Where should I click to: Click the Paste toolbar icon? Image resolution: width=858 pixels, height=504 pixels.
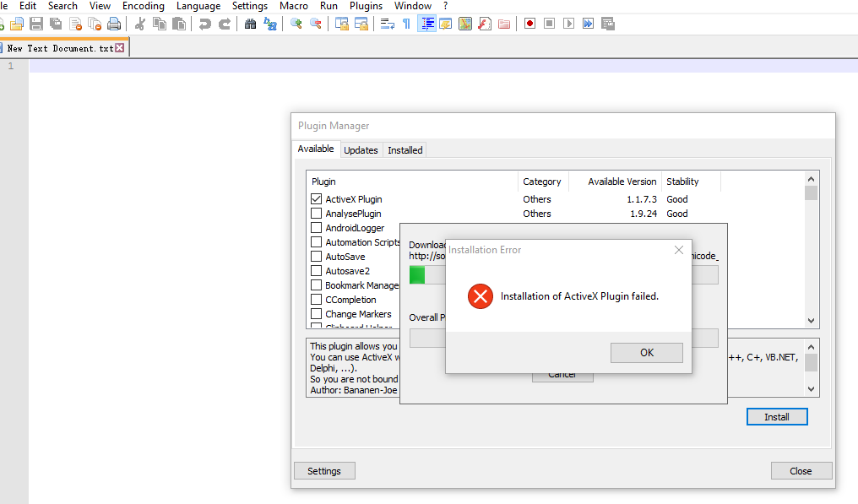pos(179,24)
